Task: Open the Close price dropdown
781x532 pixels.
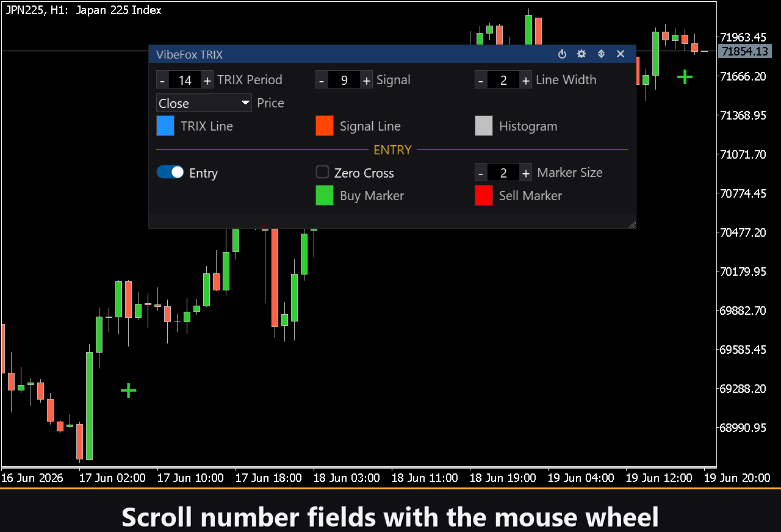Action: 204,102
